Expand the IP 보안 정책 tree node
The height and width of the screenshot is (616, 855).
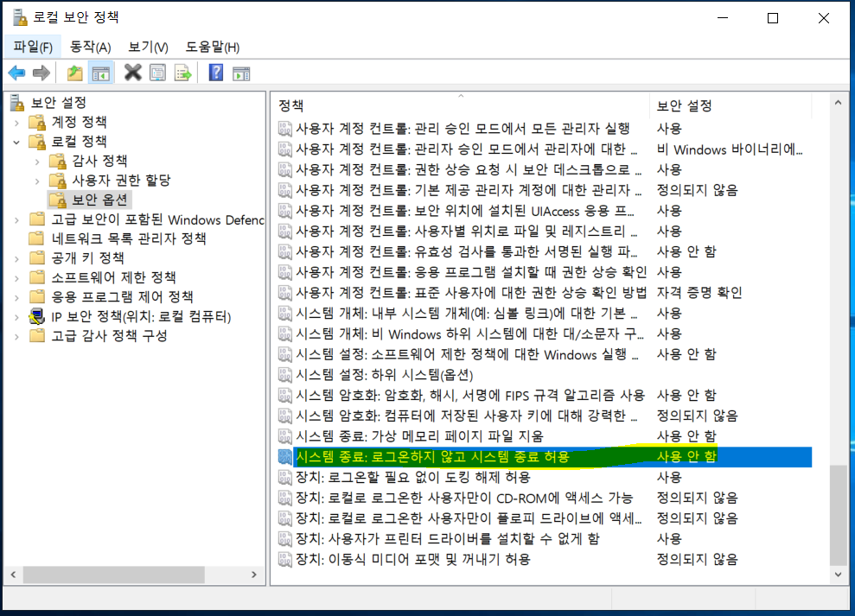click(x=17, y=317)
